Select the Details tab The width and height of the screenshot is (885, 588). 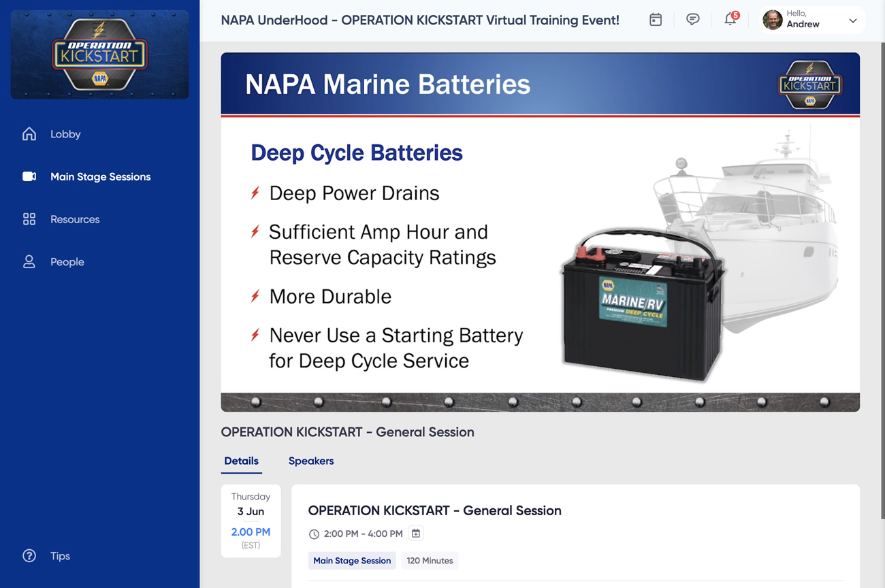pyautogui.click(x=241, y=461)
